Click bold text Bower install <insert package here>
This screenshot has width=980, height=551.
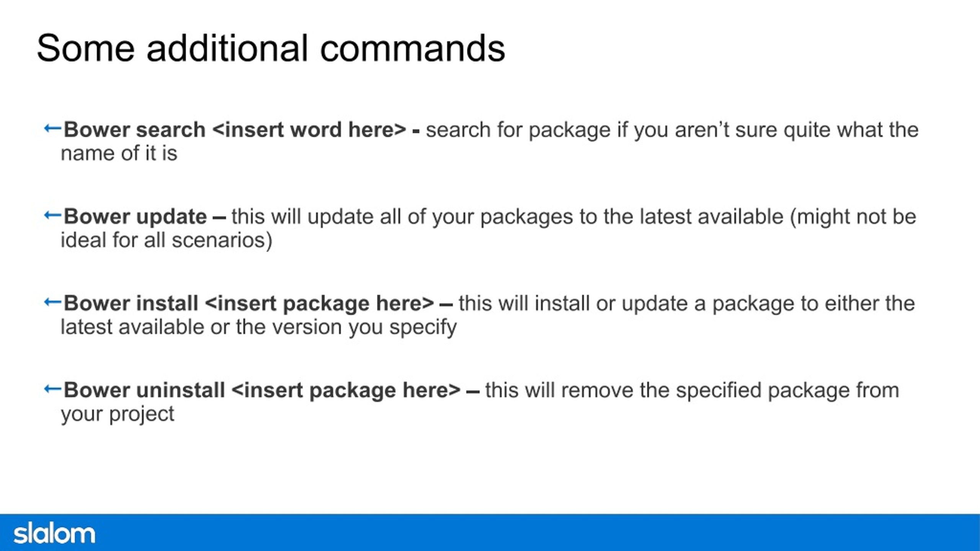pyautogui.click(x=249, y=303)
